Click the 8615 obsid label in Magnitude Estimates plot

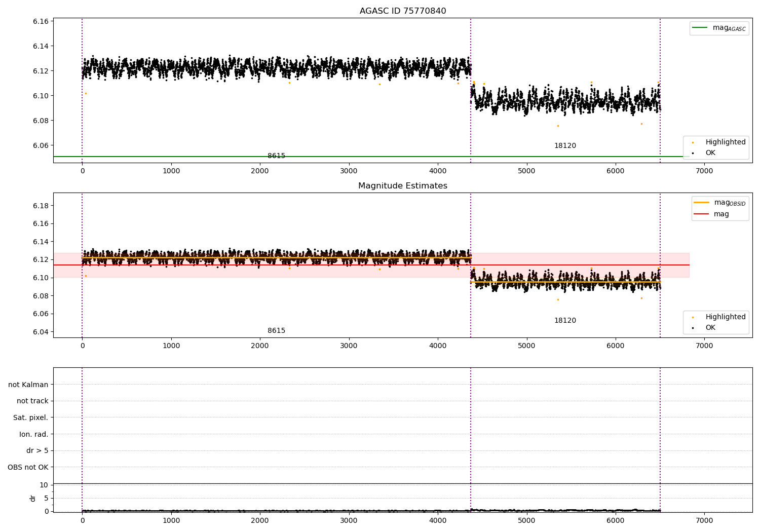coord(276,331)
